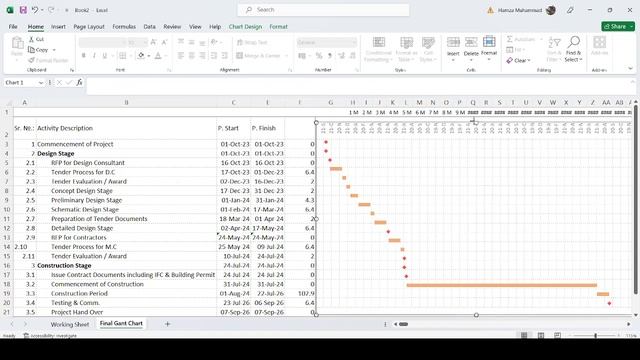Screen dimensions: 640x360
Task: Click the Search box in title bar
Action: pos(323,10)
